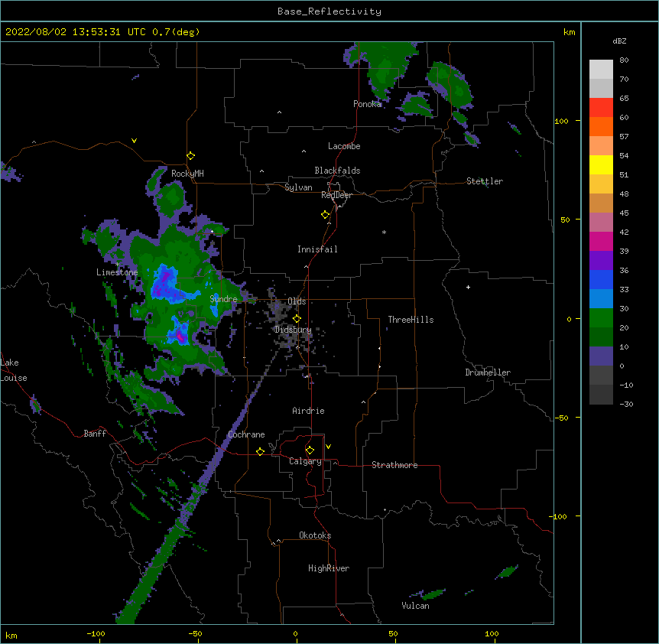This screenshot has width=659, height=644.
Task: Click the white plus marker north of Drumheller
Action: [468, 287]
